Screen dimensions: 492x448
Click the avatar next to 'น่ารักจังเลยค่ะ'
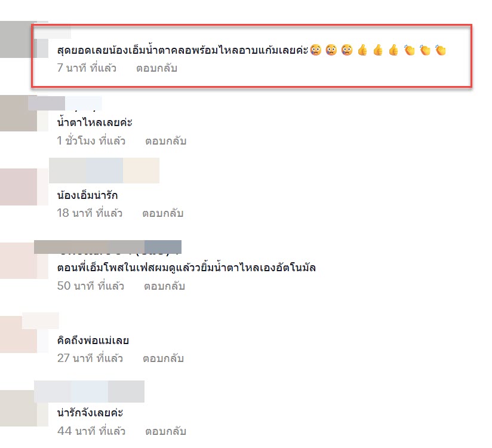click(24, 408)
